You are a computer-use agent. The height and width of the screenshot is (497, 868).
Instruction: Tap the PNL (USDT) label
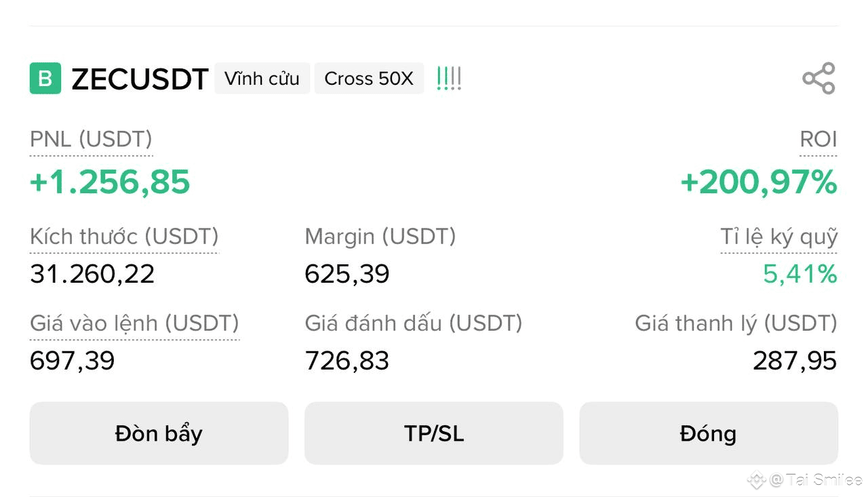91,140
